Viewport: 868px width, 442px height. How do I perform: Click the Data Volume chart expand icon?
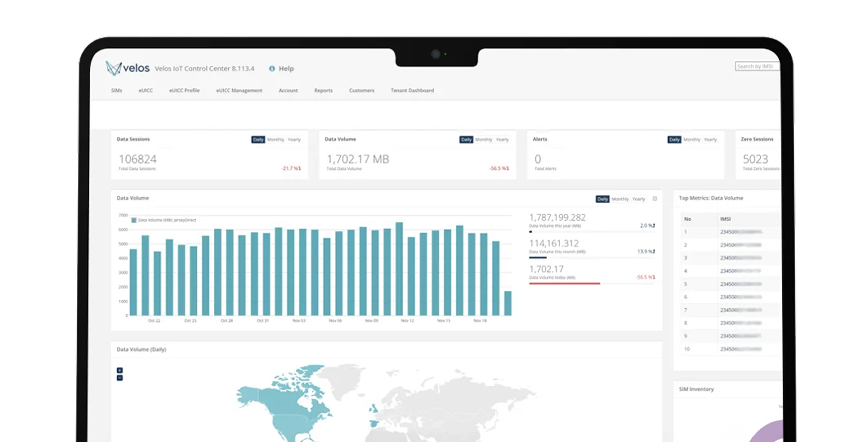[x=655, y=199]
